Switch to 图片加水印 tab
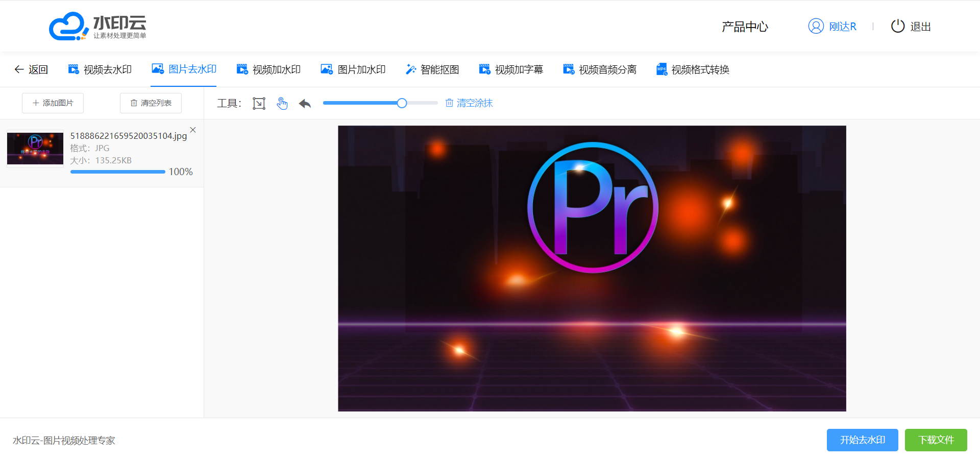Image resolution: width=980 pixels, height=461 pixels. (x=353, y=69)
